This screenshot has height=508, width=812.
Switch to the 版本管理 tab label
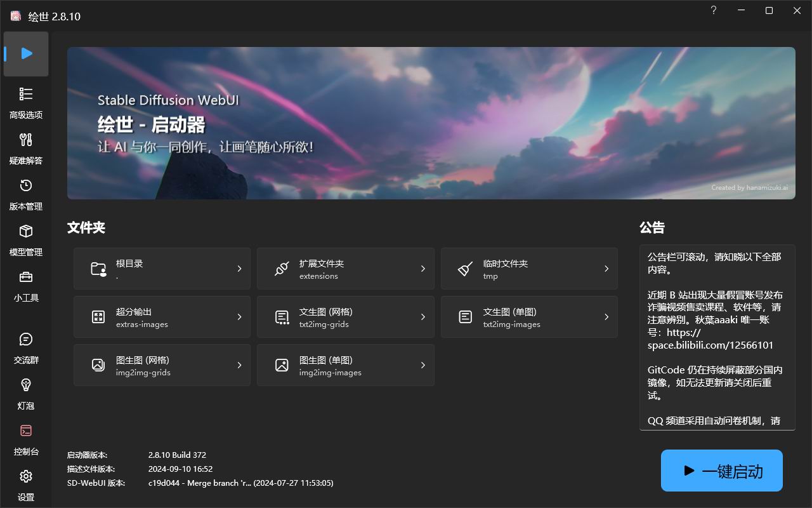click(x=26, y=206)
